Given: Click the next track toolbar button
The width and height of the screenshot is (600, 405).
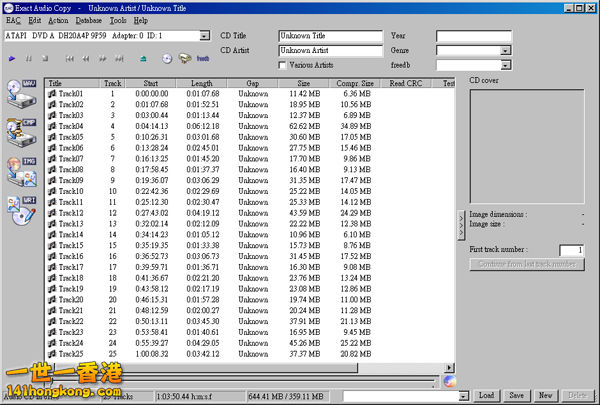Looking at the screenshot, I should (117, 59).
